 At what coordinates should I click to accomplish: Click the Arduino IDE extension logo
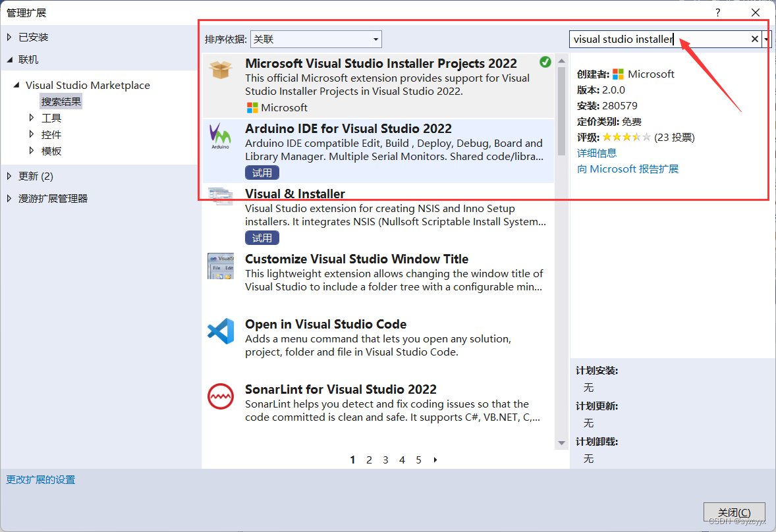coord(220,136)
